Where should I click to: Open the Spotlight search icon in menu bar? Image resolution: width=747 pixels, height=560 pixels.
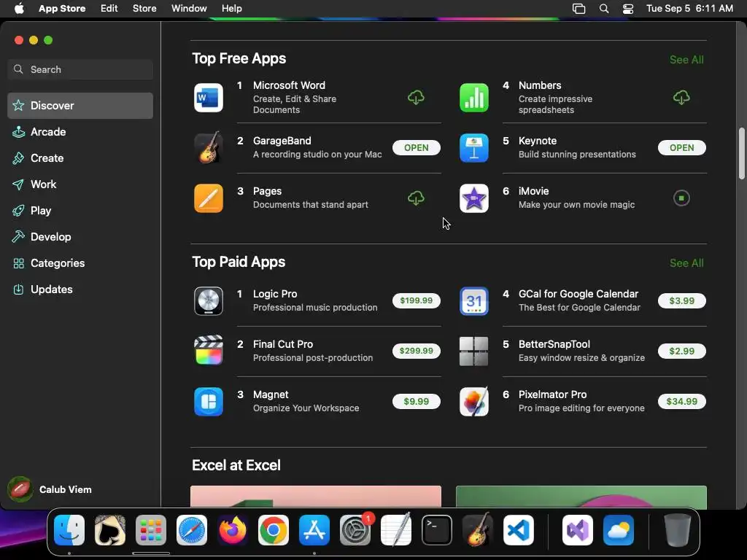point(603,9)
